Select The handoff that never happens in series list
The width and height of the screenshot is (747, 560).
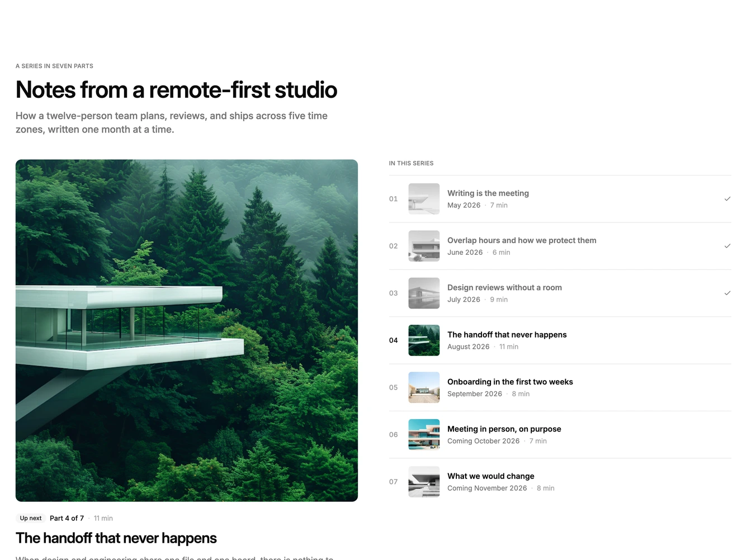(507, 335)
